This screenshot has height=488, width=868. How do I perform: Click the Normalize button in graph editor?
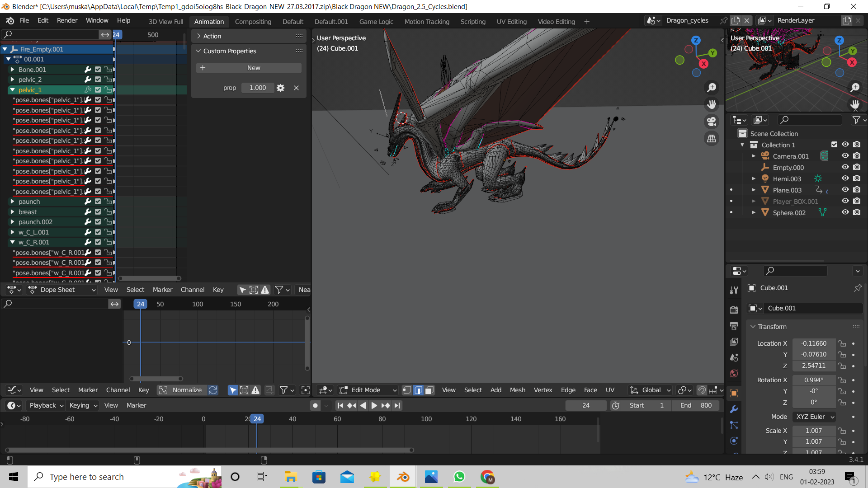187,390
